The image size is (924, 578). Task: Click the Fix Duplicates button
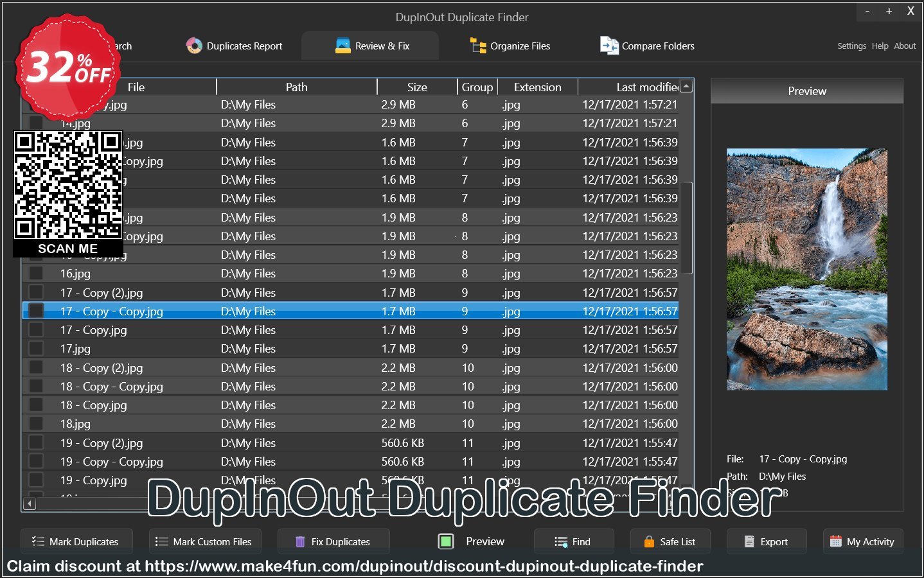click(x=333, y=541)
